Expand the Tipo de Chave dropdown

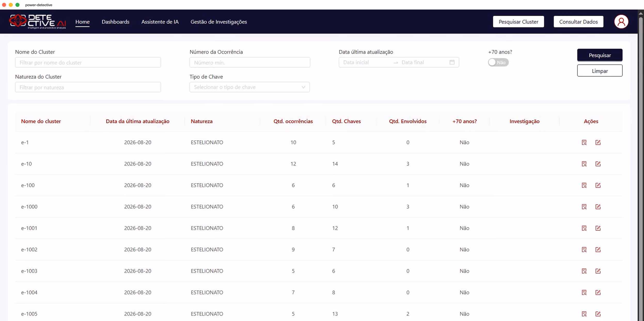249,87
